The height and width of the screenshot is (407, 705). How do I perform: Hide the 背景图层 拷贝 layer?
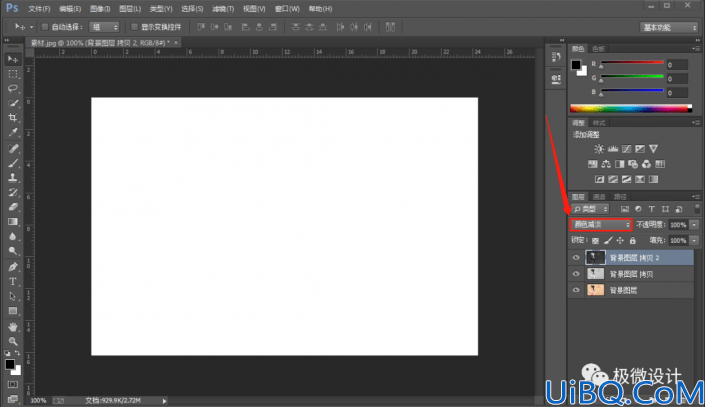coord(576,274)
